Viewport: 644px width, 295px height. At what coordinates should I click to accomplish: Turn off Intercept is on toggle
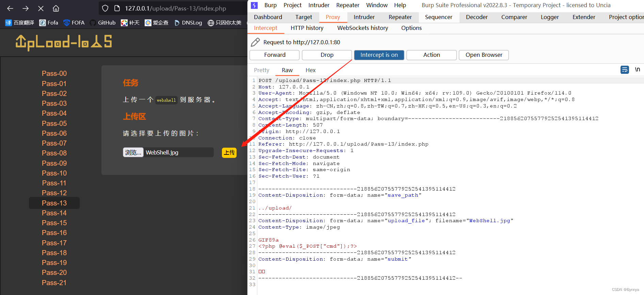[379, 55]
